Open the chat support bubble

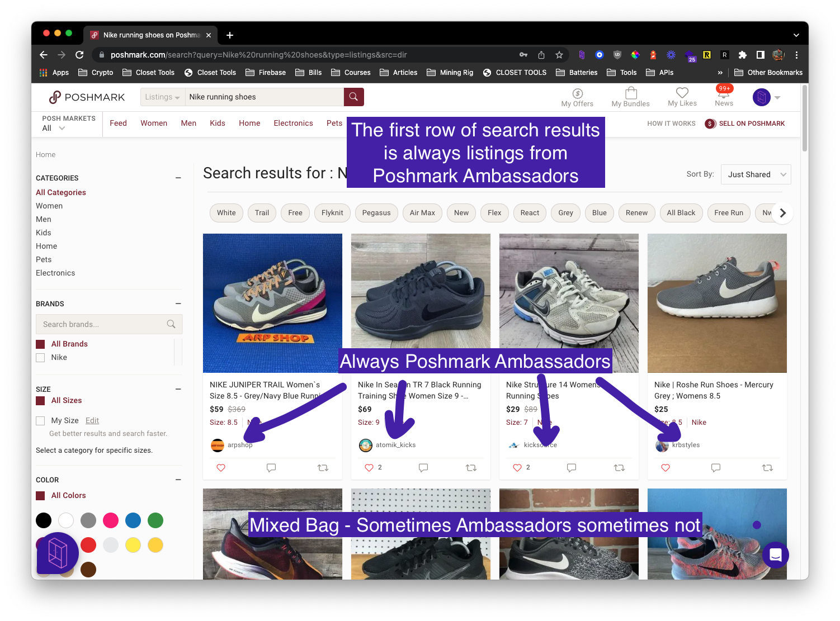pos(776,555)
